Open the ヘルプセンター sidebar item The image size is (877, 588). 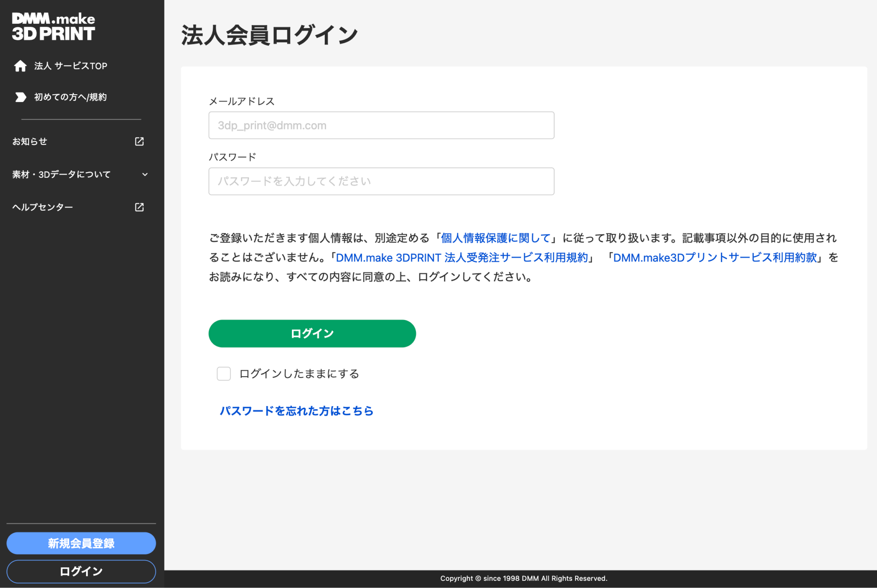(x=42, y=207)
